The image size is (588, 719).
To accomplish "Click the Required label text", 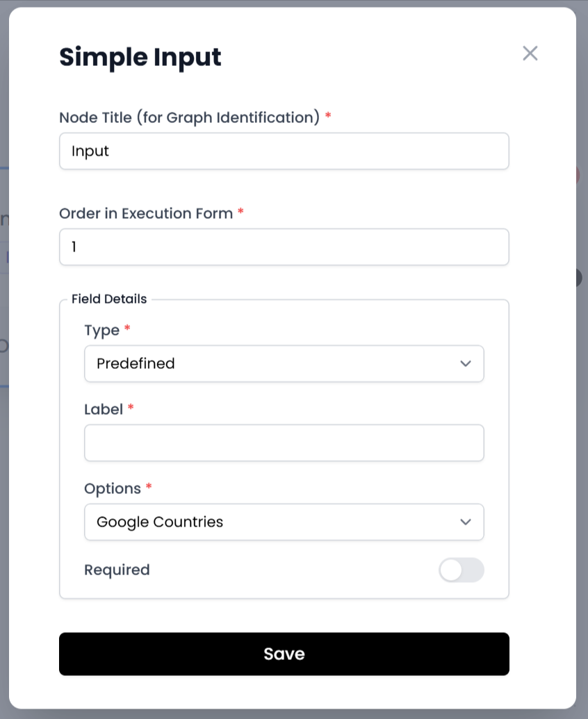I will pyautogui.click(x=117, y=570).
